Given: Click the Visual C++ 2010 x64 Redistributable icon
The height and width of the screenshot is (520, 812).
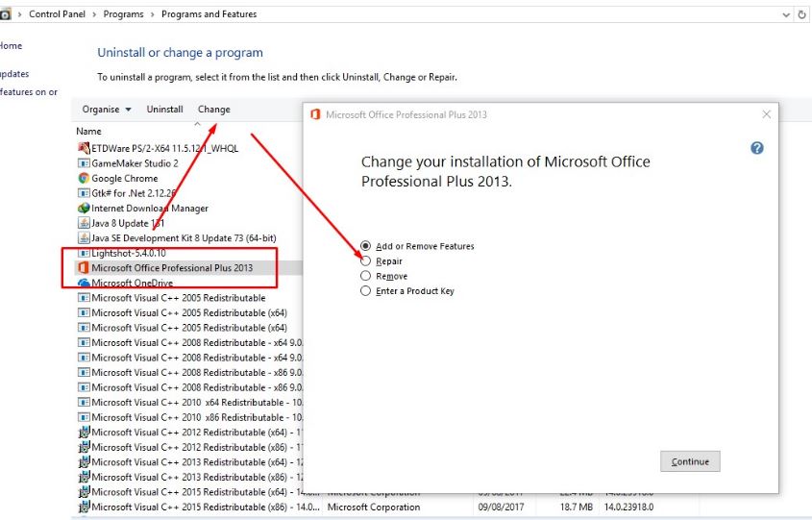Looking at the screenshot, I should (x=84, y=403).
